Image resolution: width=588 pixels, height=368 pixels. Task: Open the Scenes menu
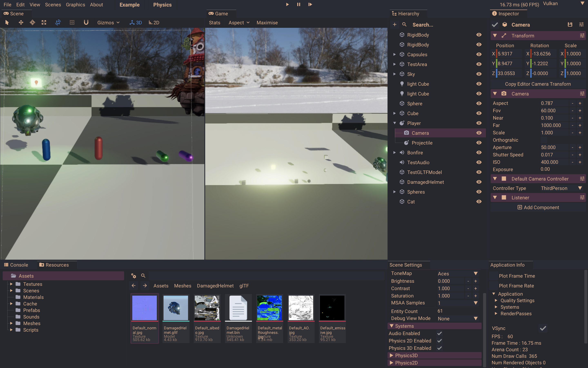[53, 5]
